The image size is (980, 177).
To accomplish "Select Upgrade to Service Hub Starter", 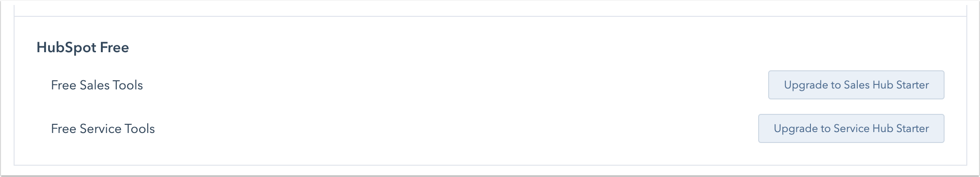I will (x=851, y=128).
